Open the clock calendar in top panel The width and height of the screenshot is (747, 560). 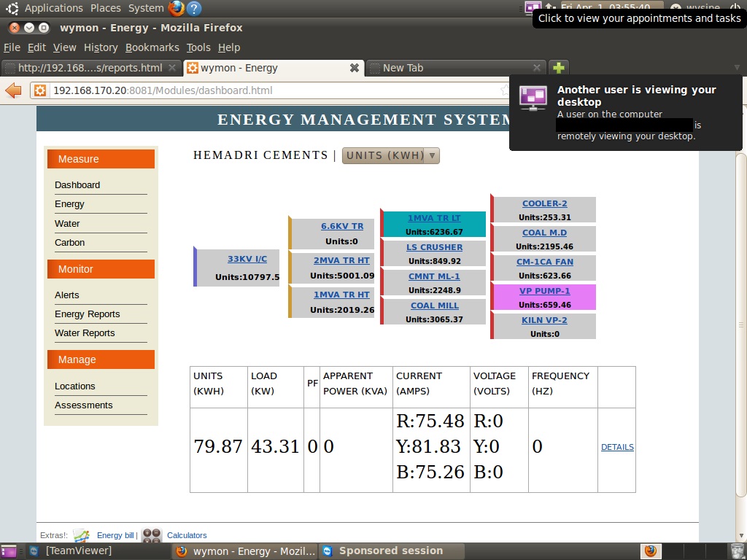(605, 7)
